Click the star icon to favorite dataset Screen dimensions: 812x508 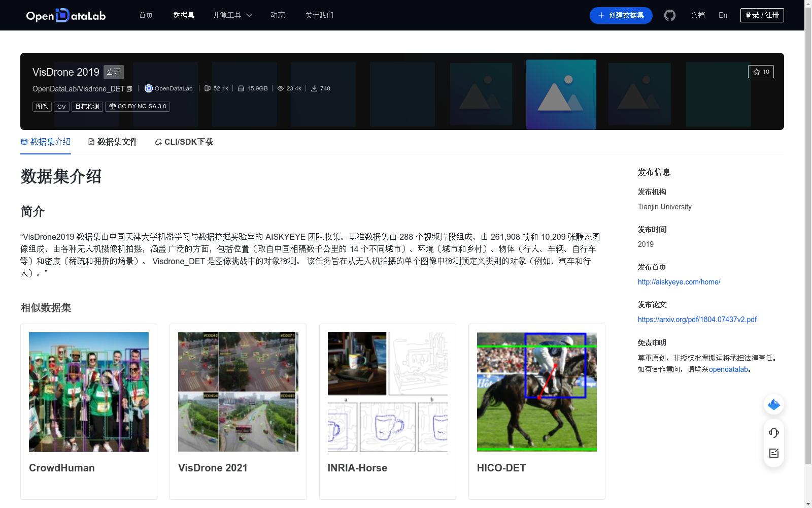757,72
